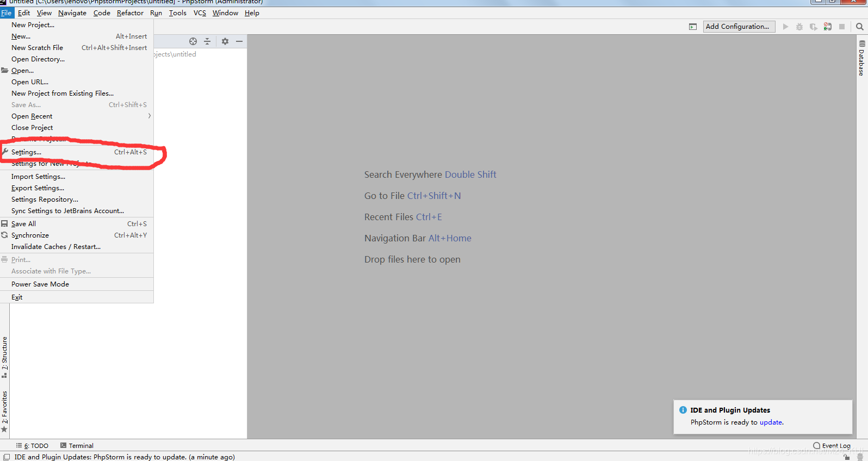This screenshot has width=868, height=461.
Task: Open Settings... from File menu
Action: pos(77,152)
